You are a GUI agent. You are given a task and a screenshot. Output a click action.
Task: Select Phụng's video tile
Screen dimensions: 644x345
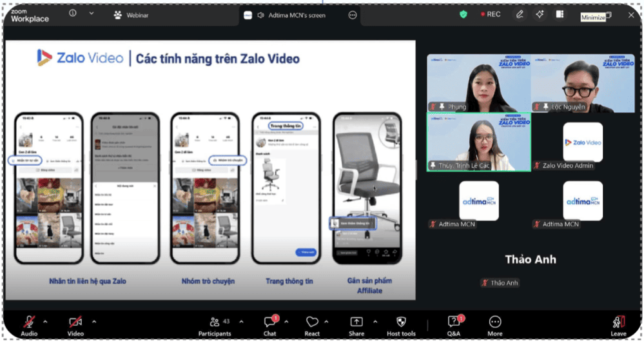(479, 83)
